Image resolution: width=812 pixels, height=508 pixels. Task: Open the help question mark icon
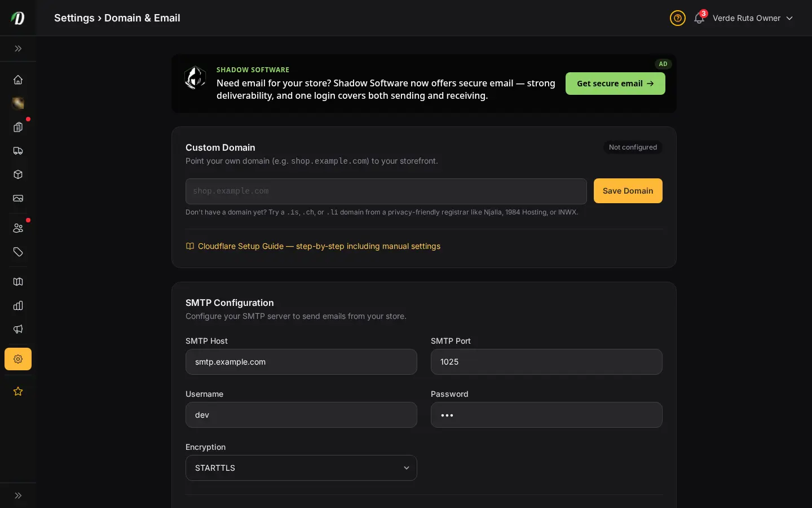pyautogui.click(x=678, y=18)
